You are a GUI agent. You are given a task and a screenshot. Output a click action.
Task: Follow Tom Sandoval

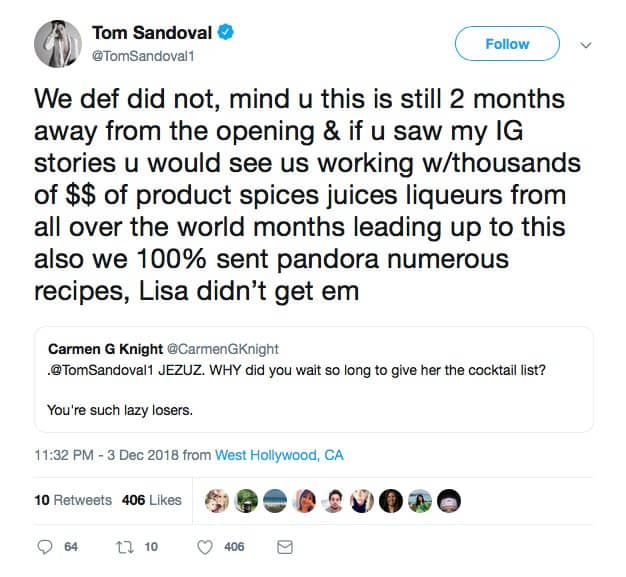tap(507, 44)
